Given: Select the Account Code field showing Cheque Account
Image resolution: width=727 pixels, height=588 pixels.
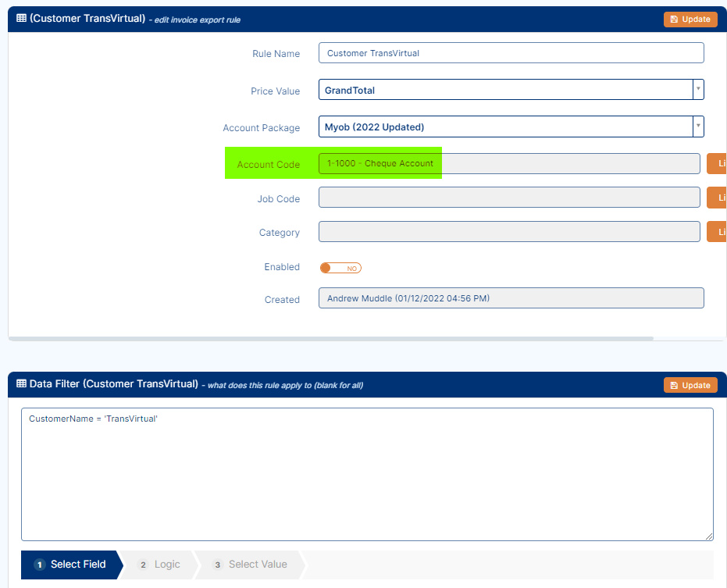Looking at the screenshot, I should pos(508,164).
